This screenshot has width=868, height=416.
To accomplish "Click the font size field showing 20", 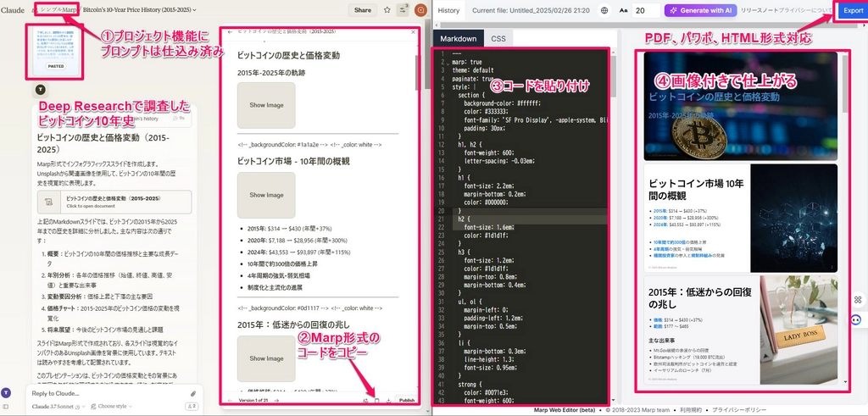I will point(646,10).
